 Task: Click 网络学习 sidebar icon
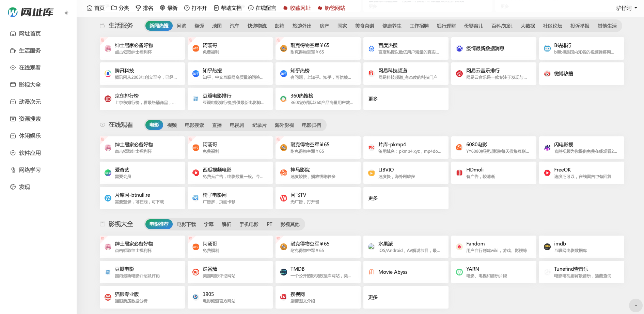[13, 170]
